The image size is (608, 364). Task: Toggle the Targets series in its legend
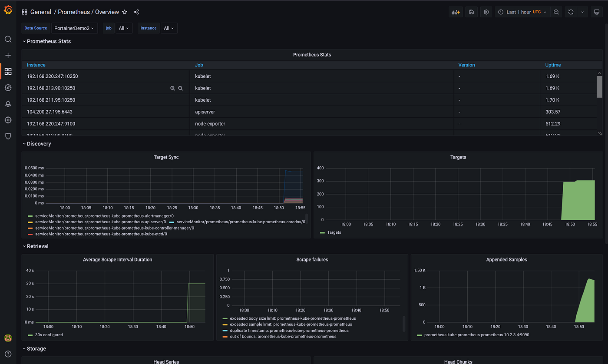[x=334, y=232]
